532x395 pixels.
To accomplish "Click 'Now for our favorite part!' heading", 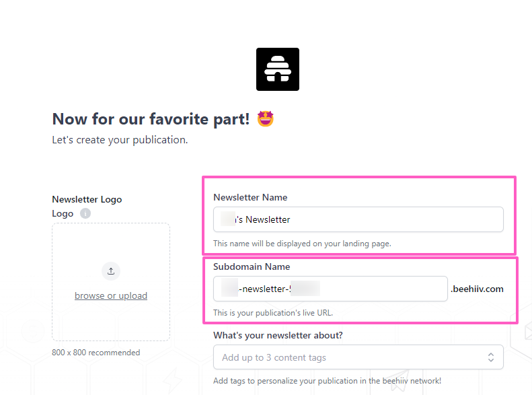I will coord(151,119).
